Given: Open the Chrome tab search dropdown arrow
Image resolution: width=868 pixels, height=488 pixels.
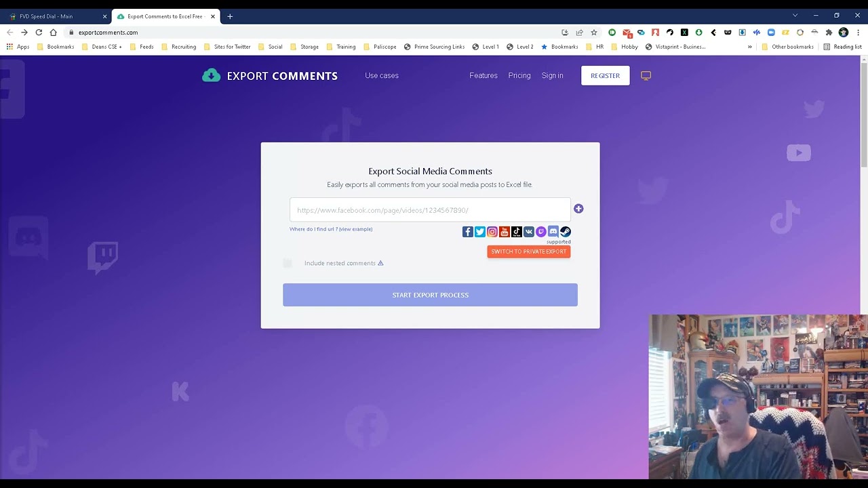Looking at the screenshot, I should pos(795,16).
